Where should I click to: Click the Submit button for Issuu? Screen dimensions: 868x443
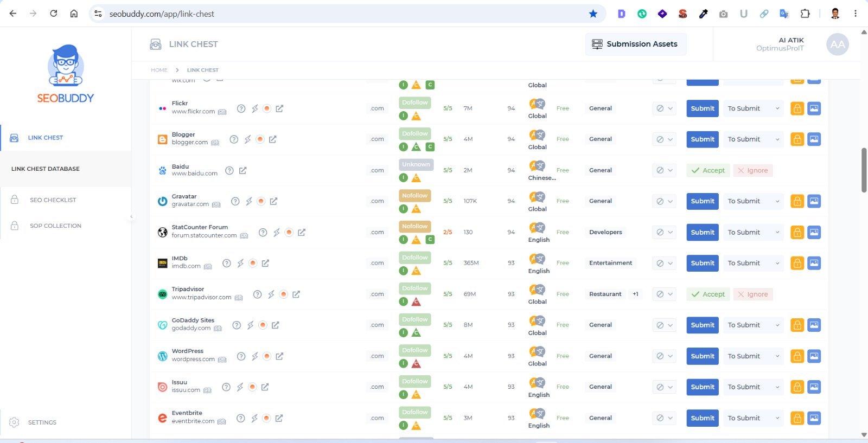[x=703, y=387]
